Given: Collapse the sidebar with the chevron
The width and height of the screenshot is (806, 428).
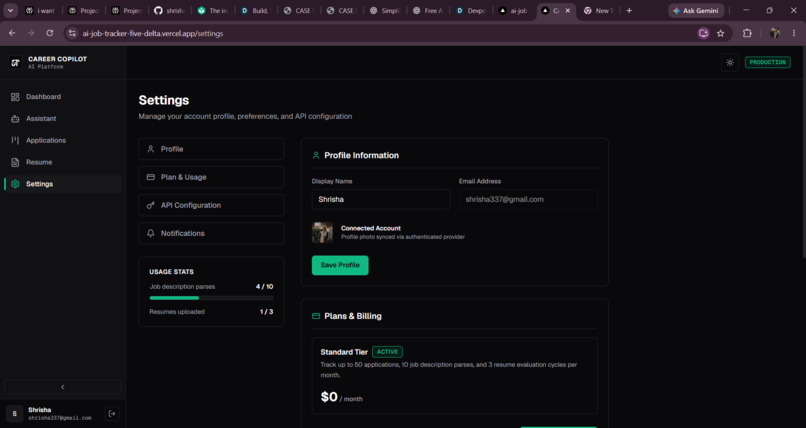Looking at the screenshot, I should click(x=63, y=387).
